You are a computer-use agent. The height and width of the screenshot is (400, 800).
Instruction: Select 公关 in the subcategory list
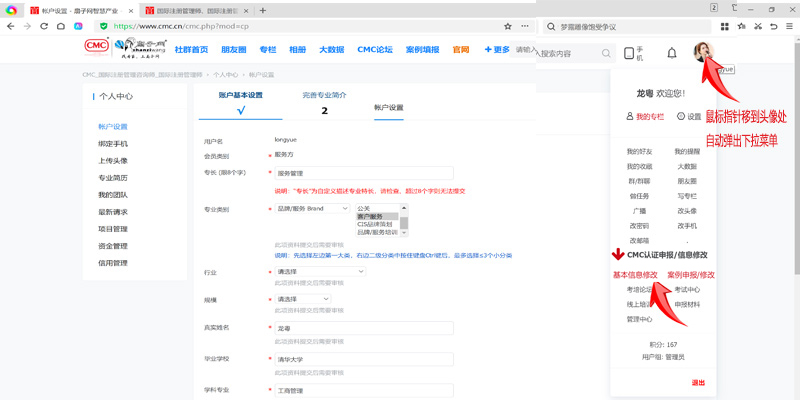point(377,209)
